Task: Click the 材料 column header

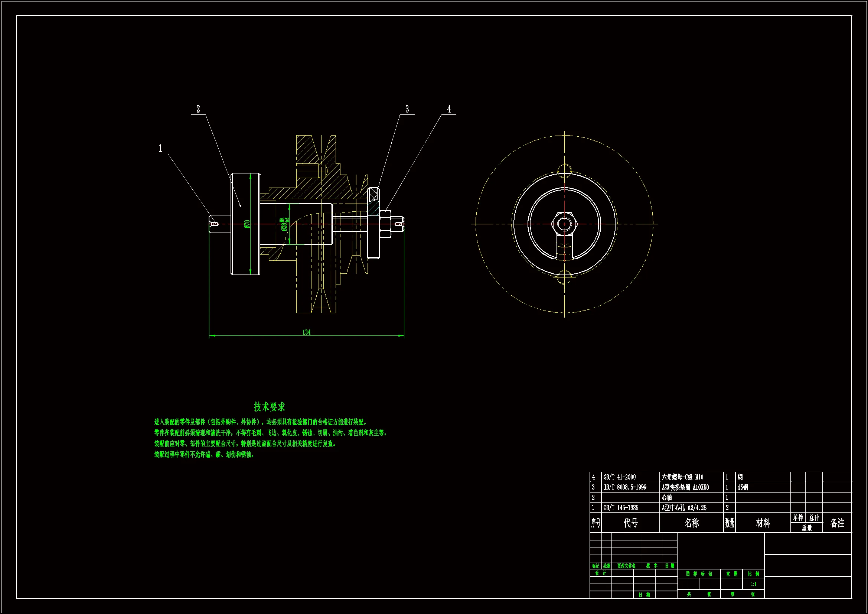Action: click(x=763, y=523)
